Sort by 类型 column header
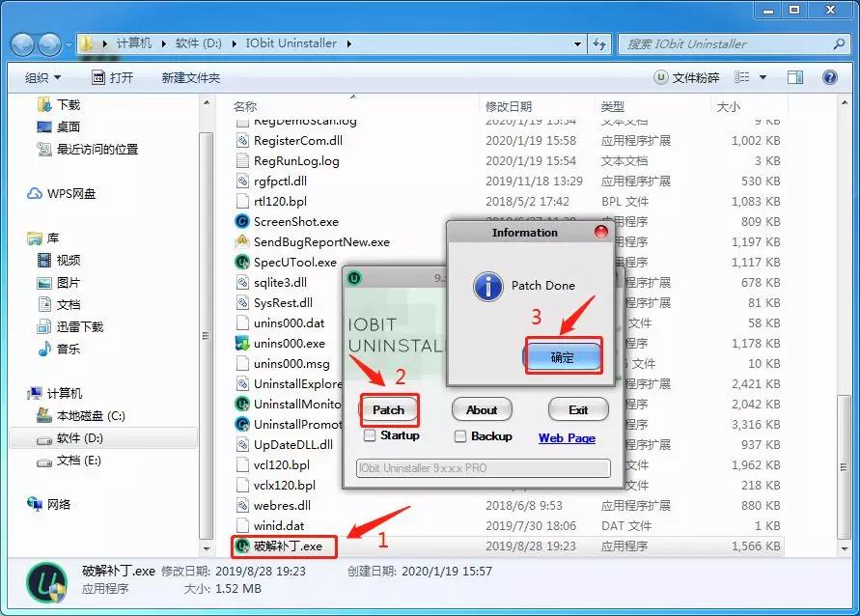 pos(612,106)
